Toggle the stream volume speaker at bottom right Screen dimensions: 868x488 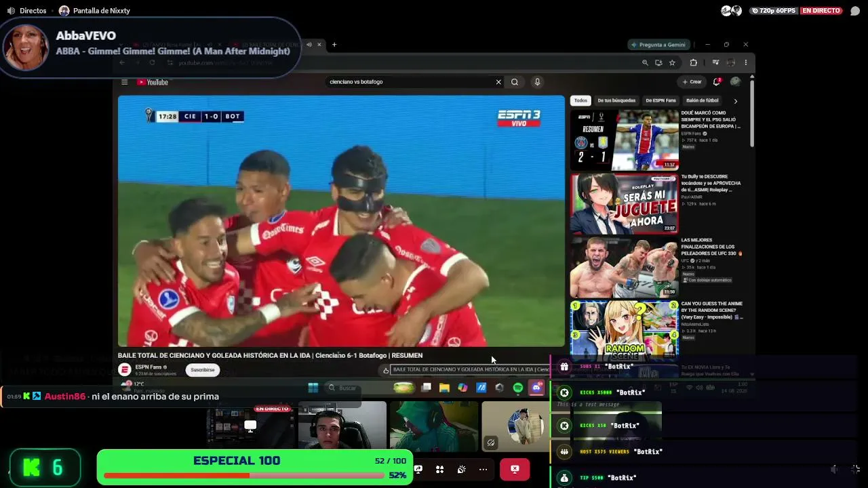pyautogui.click(x=835, y=469)
